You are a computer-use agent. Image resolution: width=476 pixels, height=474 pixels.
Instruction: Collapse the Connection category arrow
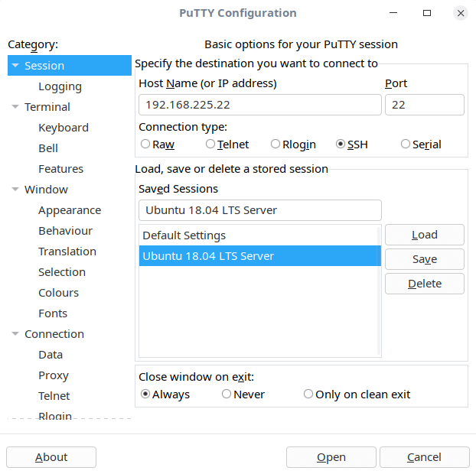15,334
